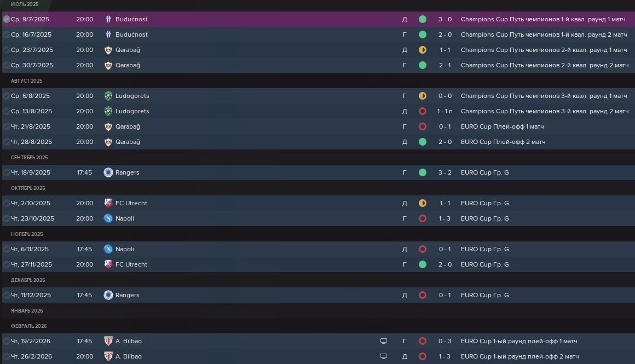Select the FC Utrecht badge on the 2/10/2025 match
635x364 pixels.
pyautogui.click(x=108, y=203)
